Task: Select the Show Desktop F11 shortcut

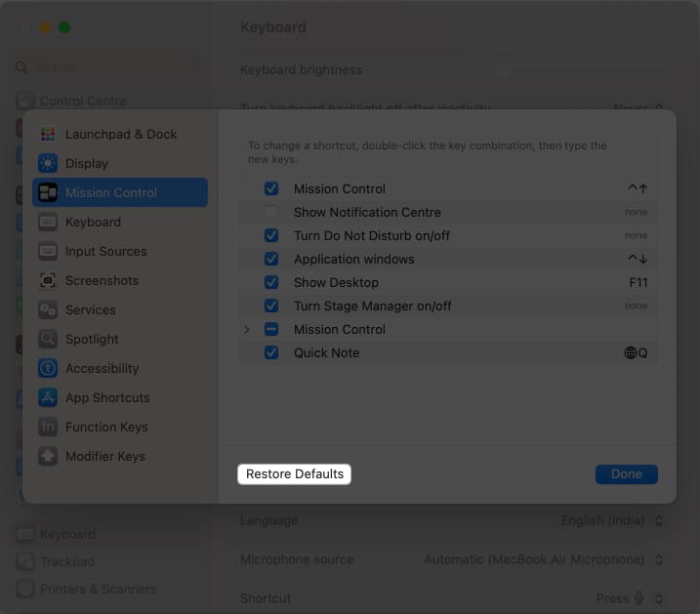Action: click(x=638, y=282)
